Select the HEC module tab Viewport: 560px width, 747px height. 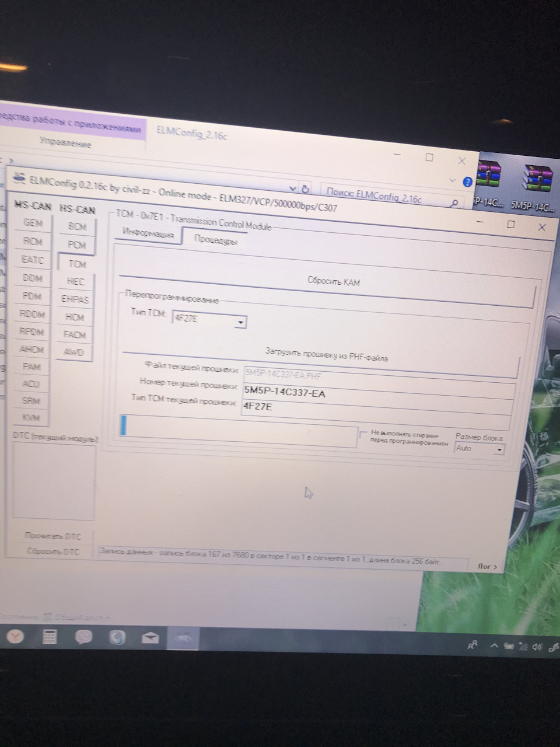(x=76, y=281)
